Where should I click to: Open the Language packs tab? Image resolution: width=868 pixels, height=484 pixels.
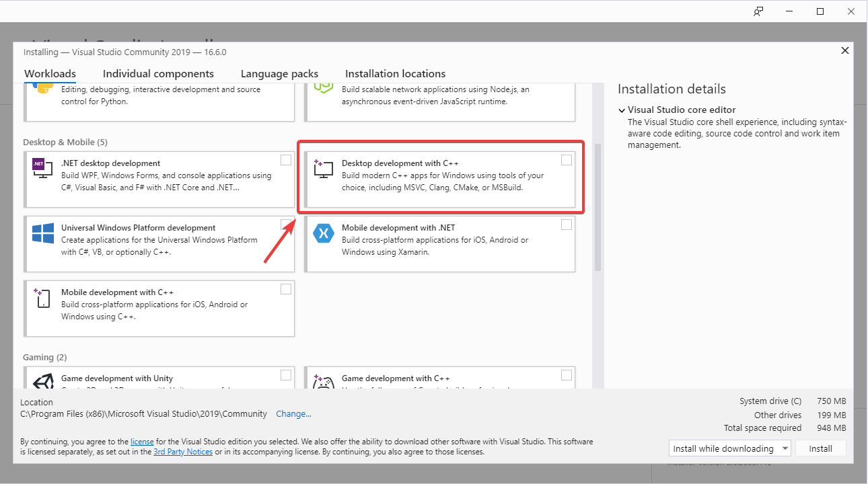pyautogui.click(x=279, y=73)
